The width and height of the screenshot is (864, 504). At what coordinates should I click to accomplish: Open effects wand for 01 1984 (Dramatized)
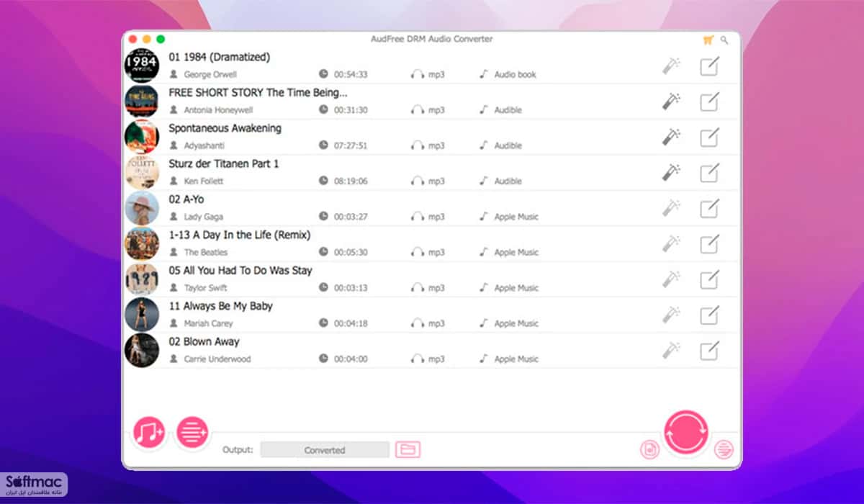[671, 66]
